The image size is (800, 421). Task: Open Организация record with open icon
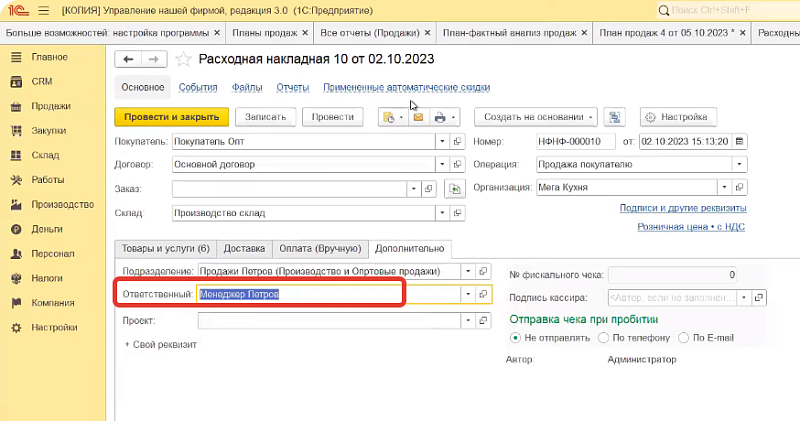[x=739, y=187]
